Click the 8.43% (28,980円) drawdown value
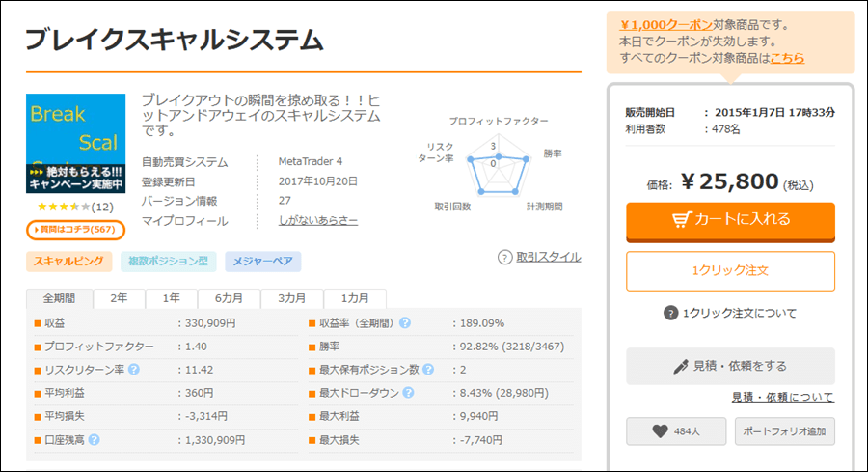 tap(503, 393)
